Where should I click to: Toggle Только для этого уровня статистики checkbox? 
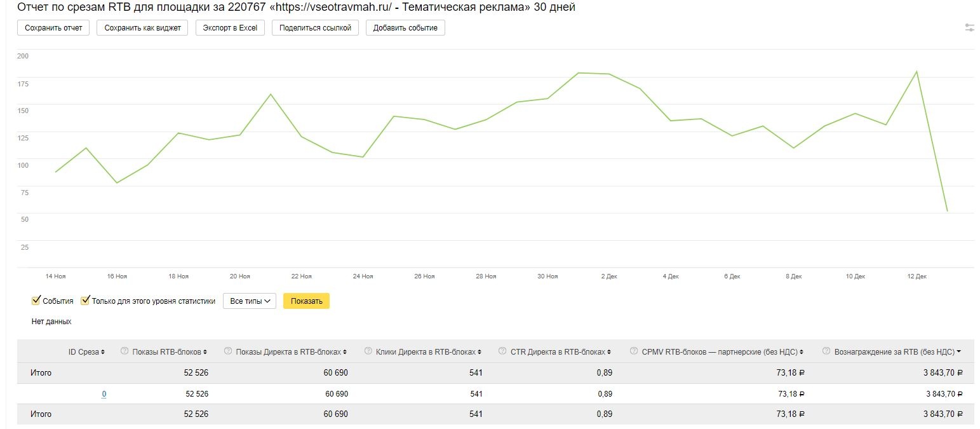tap(85, 301)
